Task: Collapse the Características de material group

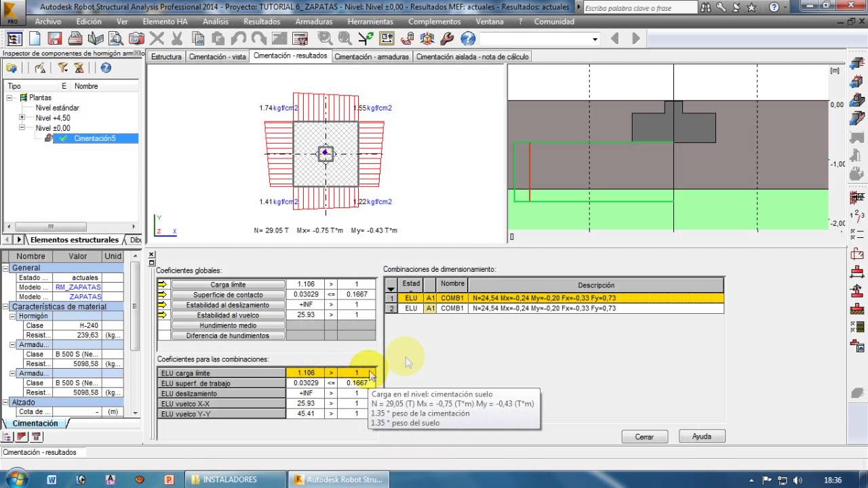Action: (x=5, y=306)
